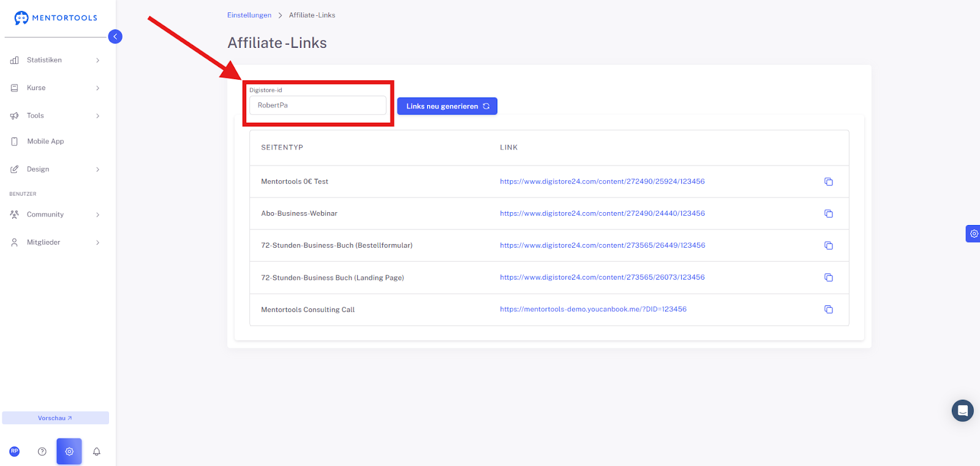Open the blue gear tab on the right edge
Image resolution: width=980 pixels, height=466 pixels.
point(973,234)
